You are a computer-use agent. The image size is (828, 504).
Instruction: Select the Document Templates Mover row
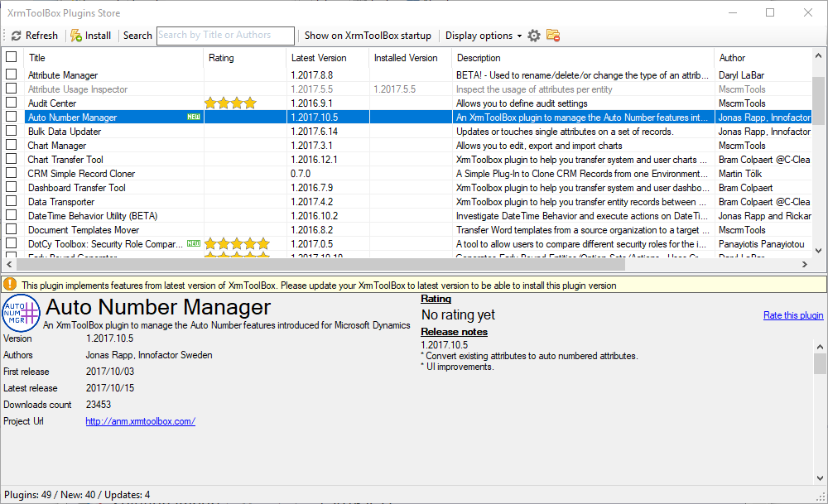click(x=407, y=229)
